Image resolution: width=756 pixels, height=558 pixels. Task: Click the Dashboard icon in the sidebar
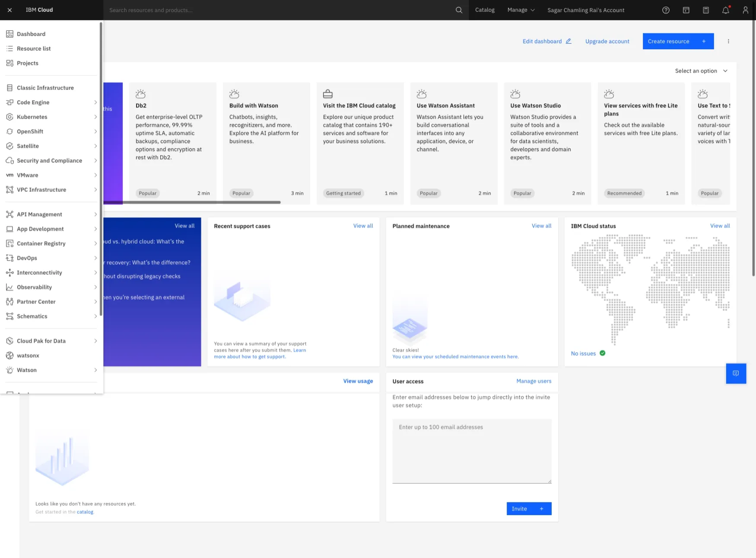[10, 34]
